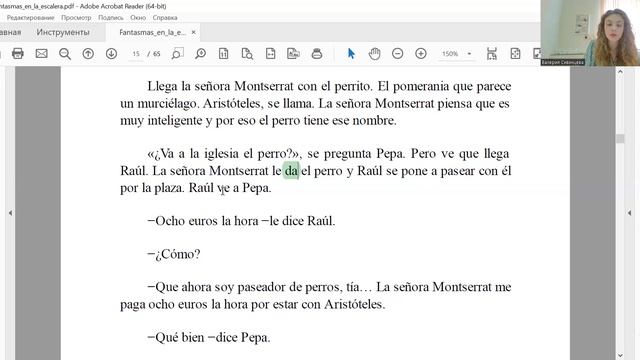Screen dimensions: 640x360
Task: Select the page number field showing 15
Action: (x=136, y=54)
